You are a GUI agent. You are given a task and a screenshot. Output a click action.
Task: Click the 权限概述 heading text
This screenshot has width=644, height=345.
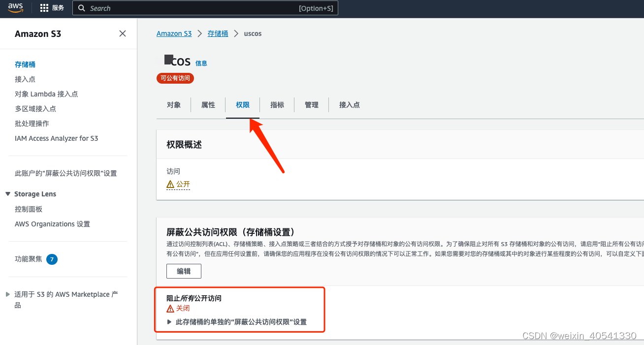point(184,145)
